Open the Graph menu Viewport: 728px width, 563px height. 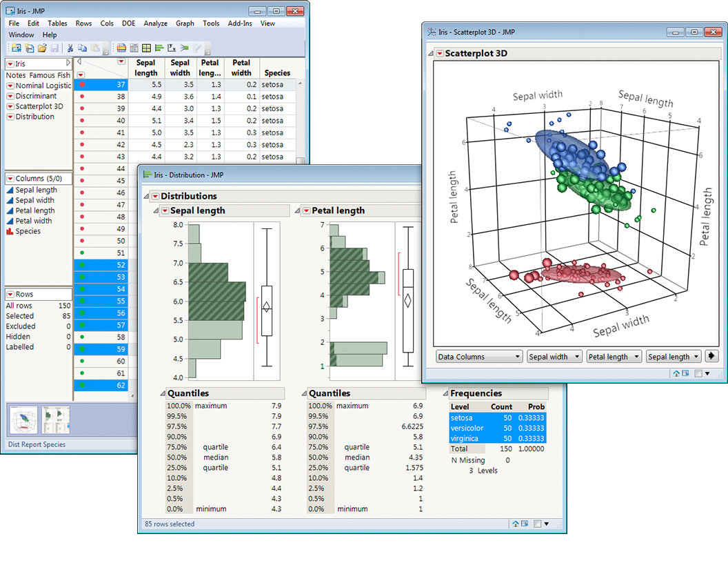click(185, 23)
